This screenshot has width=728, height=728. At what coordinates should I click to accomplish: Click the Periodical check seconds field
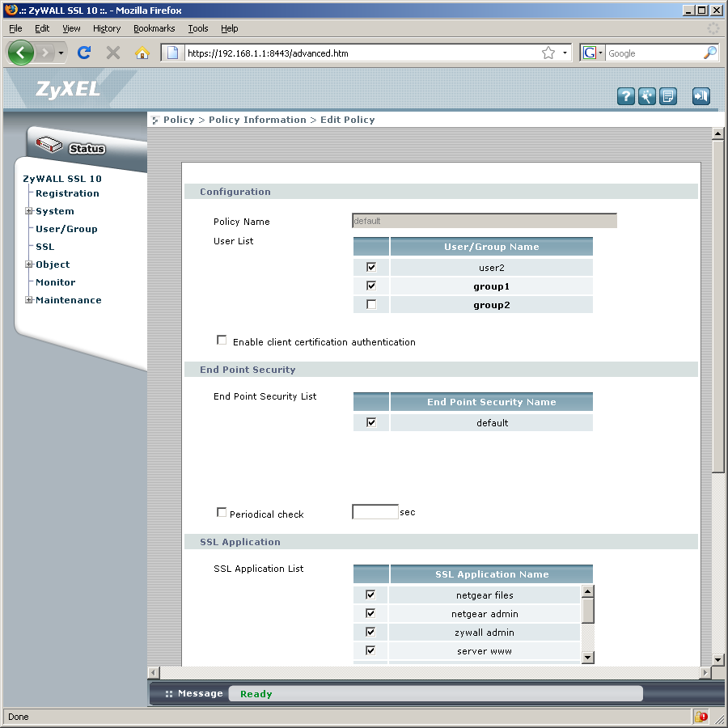(375, 512)
